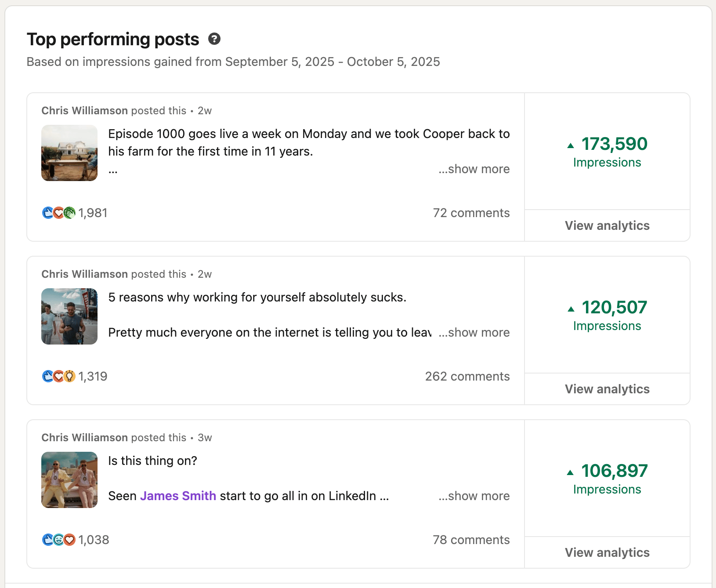Open the 78 comments link
The width and height of the screenshot is (716, 588).
471,540
